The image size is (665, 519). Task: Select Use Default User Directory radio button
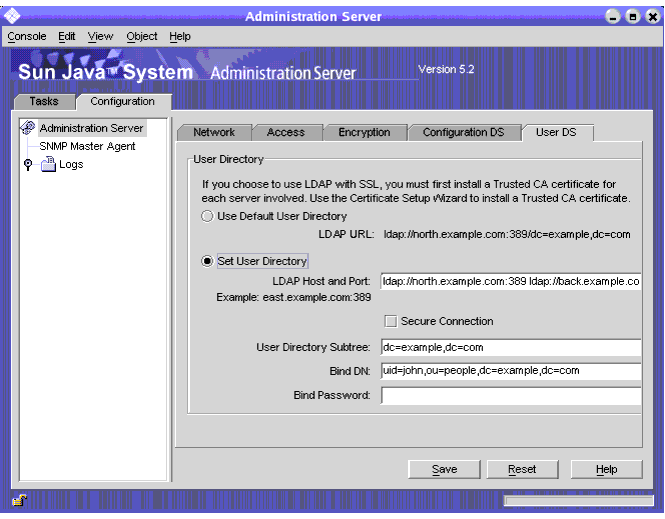(207, 216)
